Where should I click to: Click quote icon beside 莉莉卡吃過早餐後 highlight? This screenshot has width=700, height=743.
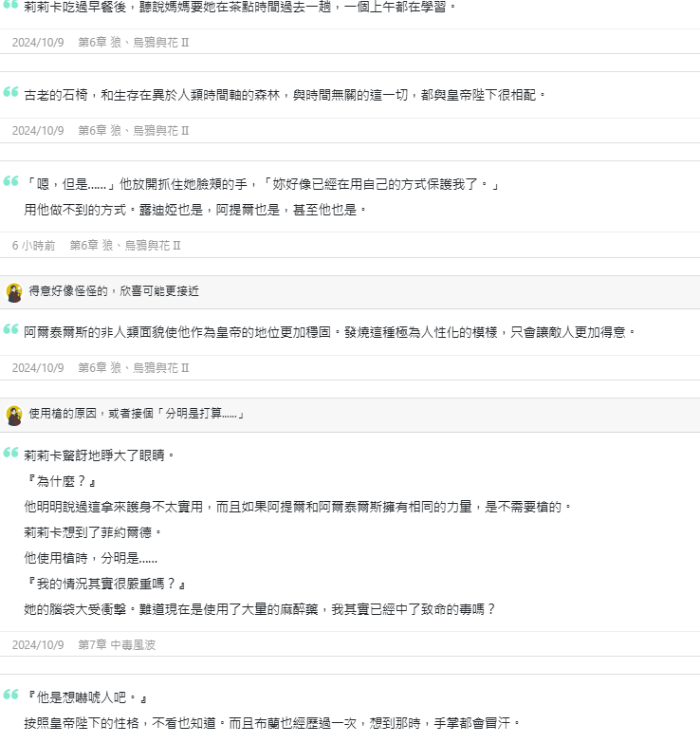[x=10, y=5]
